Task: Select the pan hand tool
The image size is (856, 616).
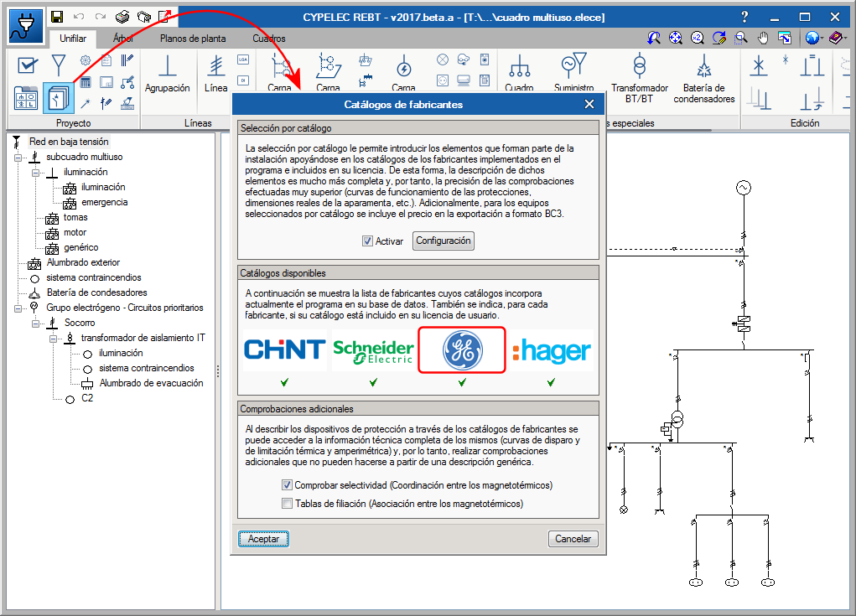Action: pyautogui.click(x=763, y=38)
